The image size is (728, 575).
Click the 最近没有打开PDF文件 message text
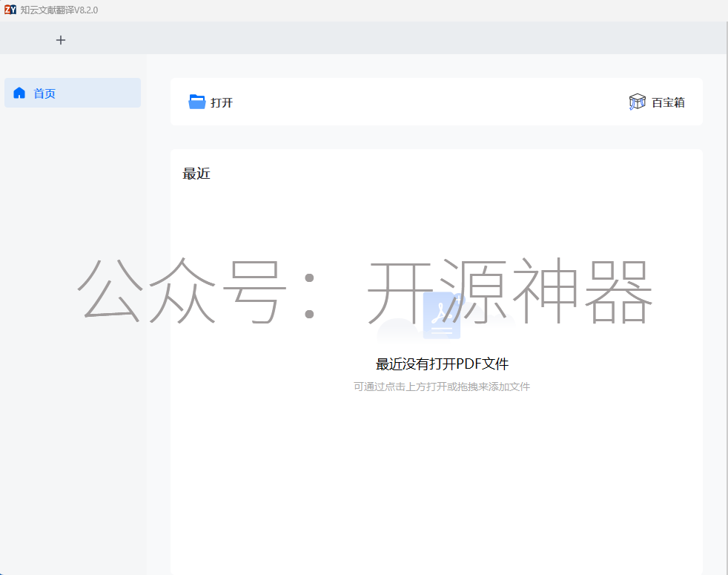[442, 364]
